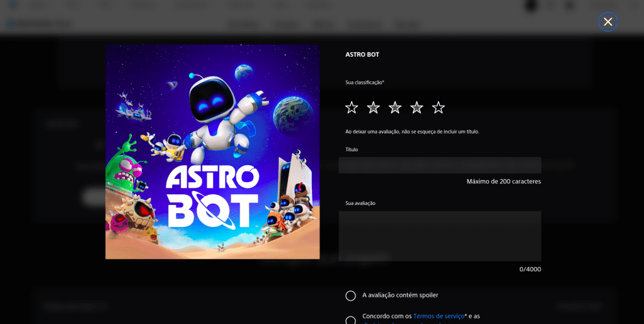644x324 pixels.
Task: Give a five-star rating
Action: pyautogui.click(x=439, y=108)
